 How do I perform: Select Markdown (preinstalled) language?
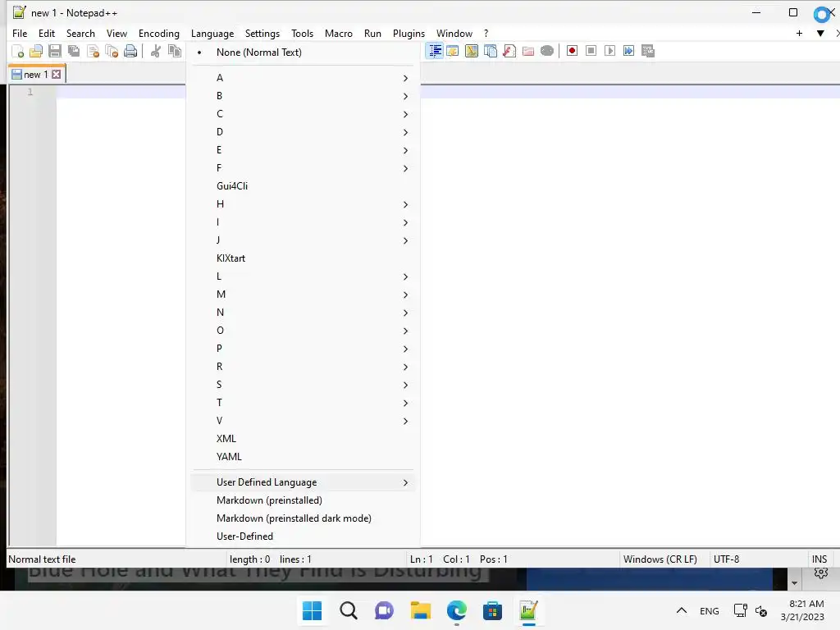click(x=303, y=500)
